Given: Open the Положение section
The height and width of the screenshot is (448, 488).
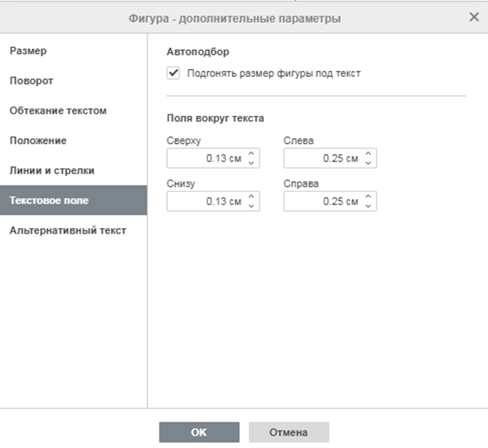Looking at the screenshot, I should [x=73, y=140].
